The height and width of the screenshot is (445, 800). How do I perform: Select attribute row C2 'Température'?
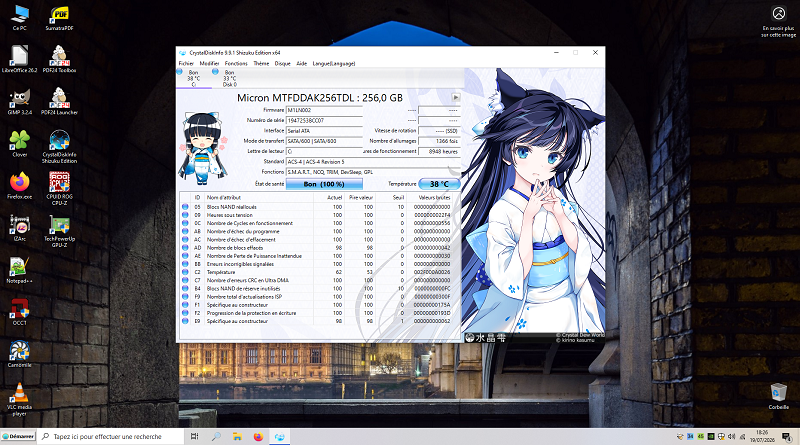(315, 272)
